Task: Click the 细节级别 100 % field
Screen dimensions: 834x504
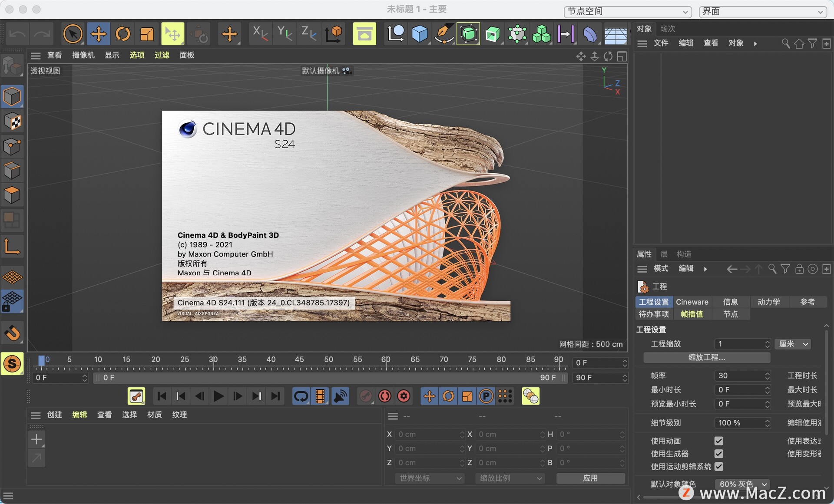Action: pyautogui.click(x=742, y=423)
